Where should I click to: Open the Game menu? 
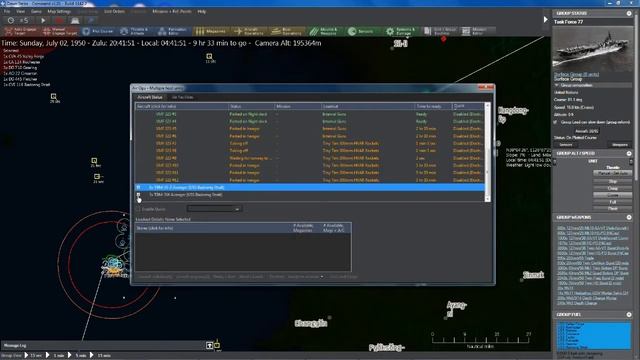36,11
